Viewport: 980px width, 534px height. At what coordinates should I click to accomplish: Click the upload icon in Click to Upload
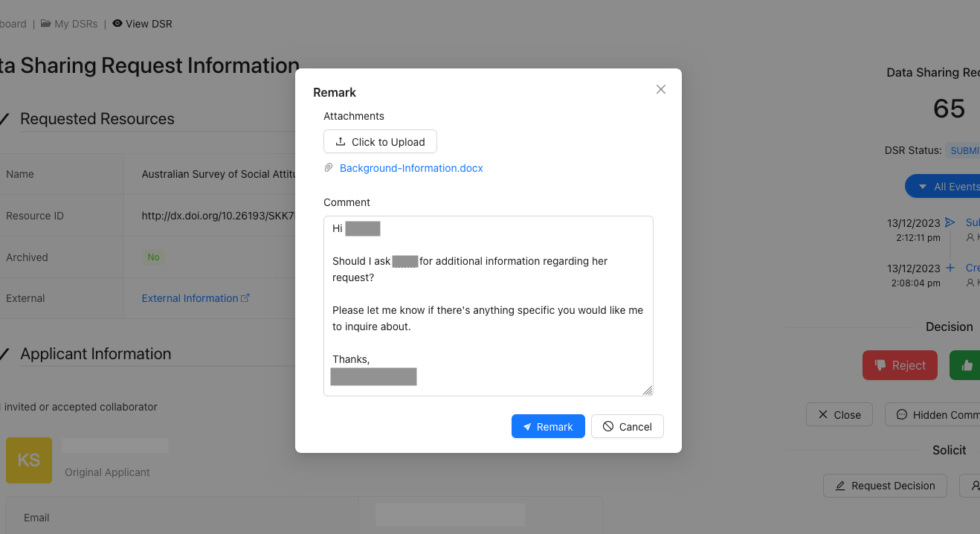tap(341, 141)
